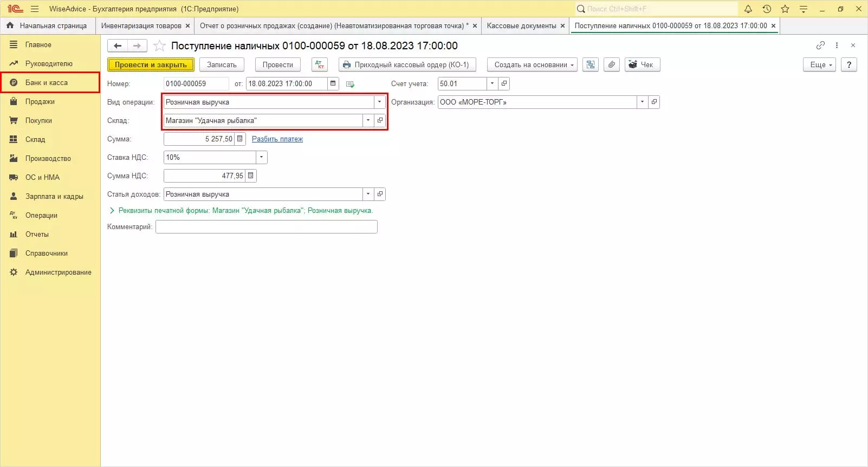Open Счет учета 50.01 item form icon
This screenshot has height=467, width=868.
coord(504,83)
